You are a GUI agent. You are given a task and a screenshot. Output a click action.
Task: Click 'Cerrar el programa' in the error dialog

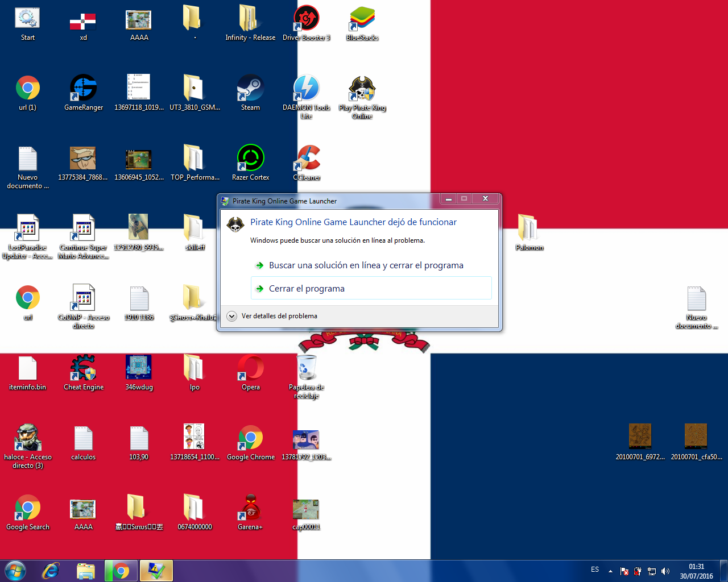(371, 288)
